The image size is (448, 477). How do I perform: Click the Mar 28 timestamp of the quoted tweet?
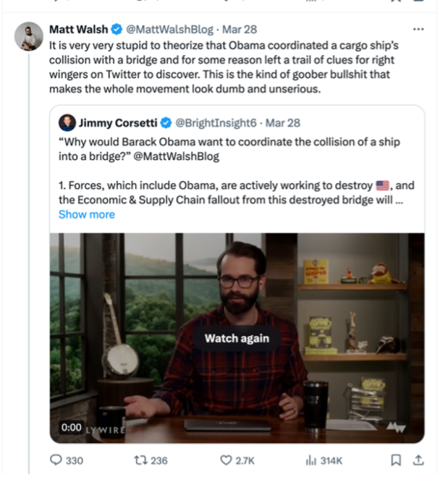point(283,123)
